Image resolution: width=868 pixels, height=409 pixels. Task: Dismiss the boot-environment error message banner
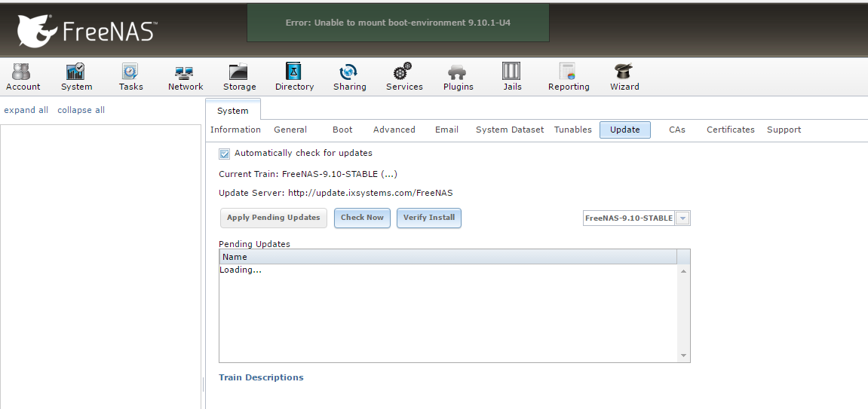(398, 23)
